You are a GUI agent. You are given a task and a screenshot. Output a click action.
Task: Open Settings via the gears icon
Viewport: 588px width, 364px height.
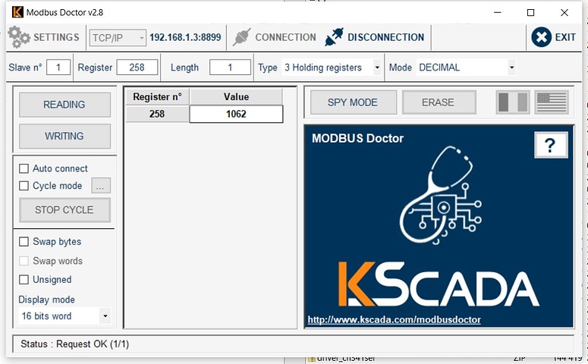[x=19, y=37]
